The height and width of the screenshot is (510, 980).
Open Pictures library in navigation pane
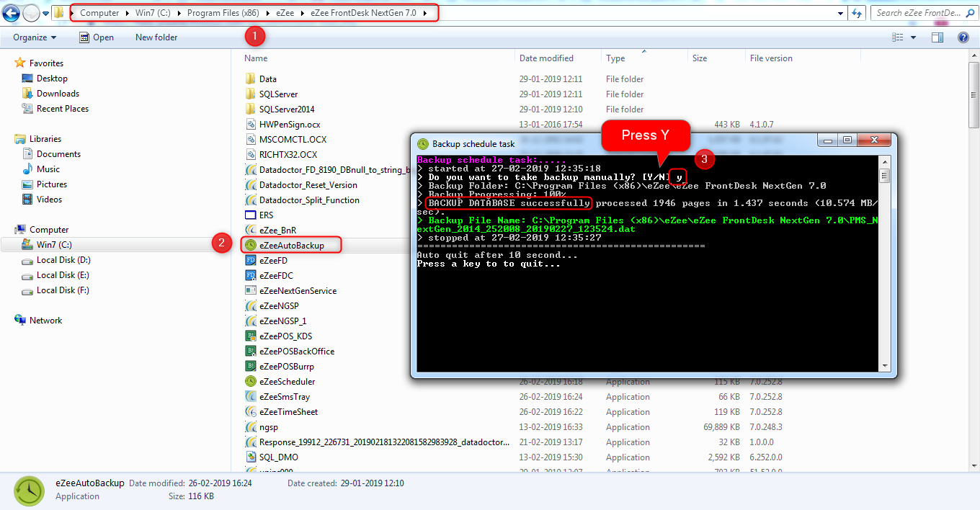tap(52, 184)
